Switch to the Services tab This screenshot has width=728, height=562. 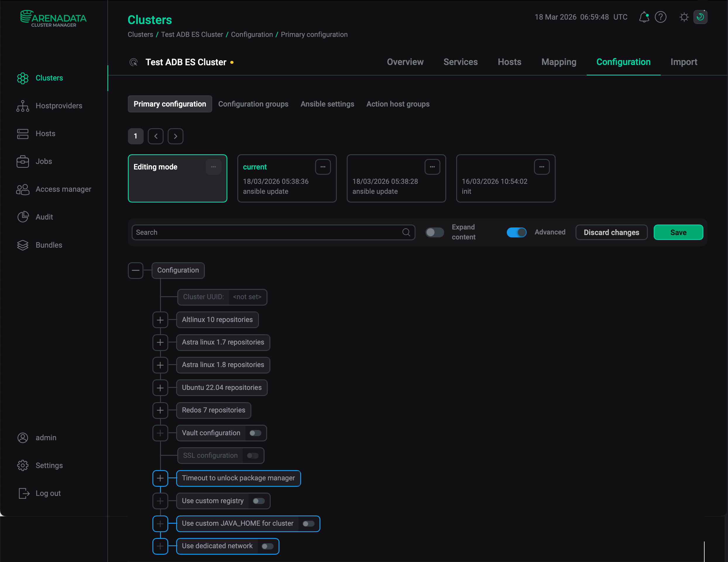coord(460,62)
